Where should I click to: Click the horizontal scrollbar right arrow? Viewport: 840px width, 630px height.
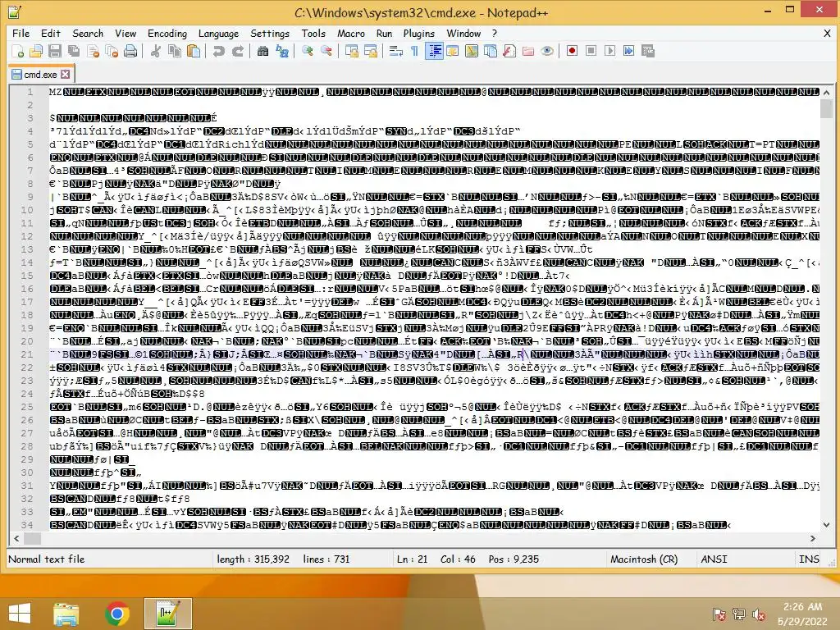tap(813, 538)
